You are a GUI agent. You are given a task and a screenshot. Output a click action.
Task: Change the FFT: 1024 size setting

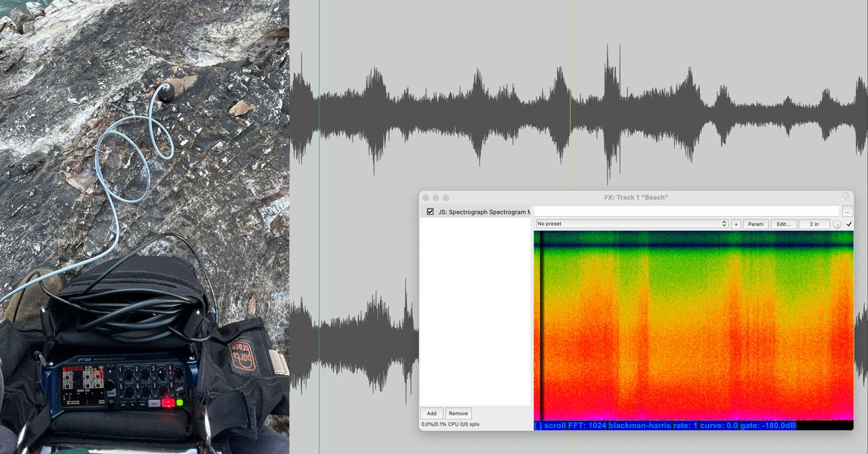pyautogui.click(x=587, y=426)
